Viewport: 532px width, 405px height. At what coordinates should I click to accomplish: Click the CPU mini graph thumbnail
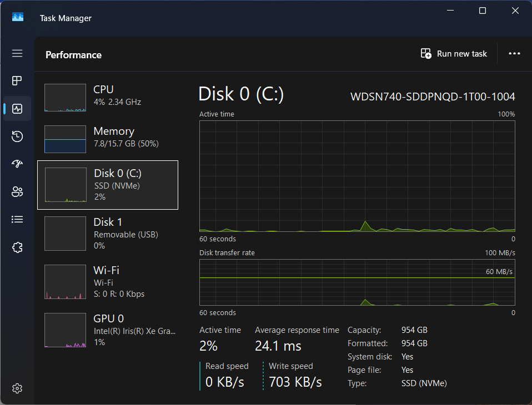click(x=65, y=98)
